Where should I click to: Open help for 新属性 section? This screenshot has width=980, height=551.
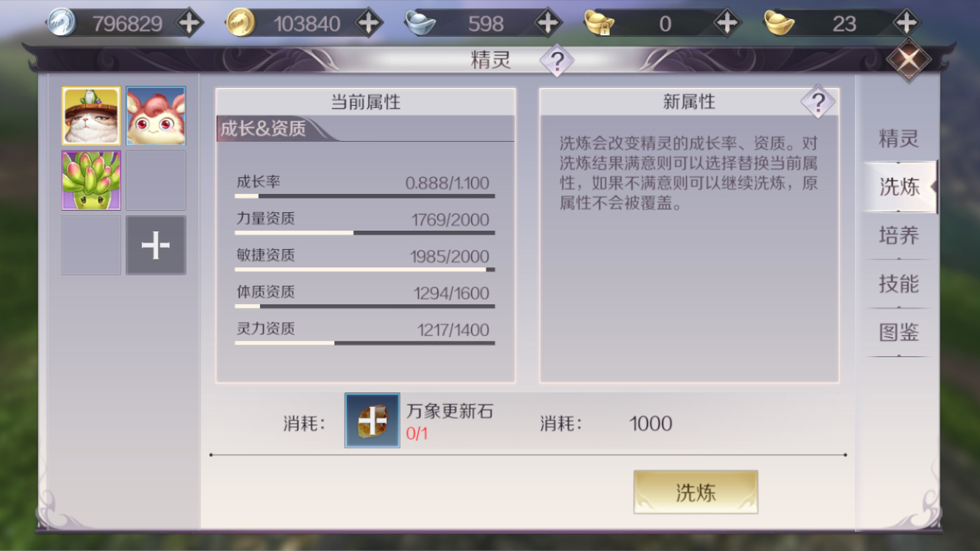coord(818,102)
